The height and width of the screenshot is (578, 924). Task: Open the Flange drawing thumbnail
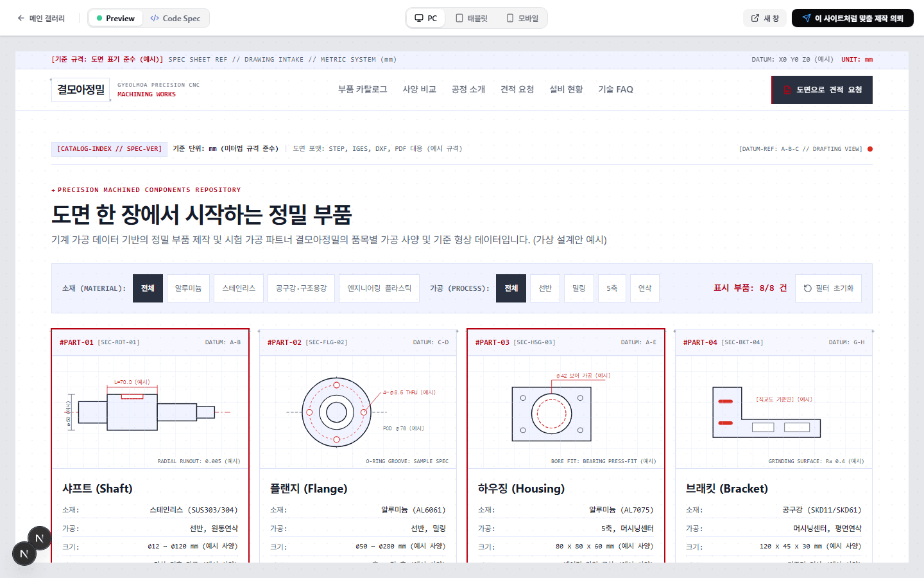coord(358,412)
